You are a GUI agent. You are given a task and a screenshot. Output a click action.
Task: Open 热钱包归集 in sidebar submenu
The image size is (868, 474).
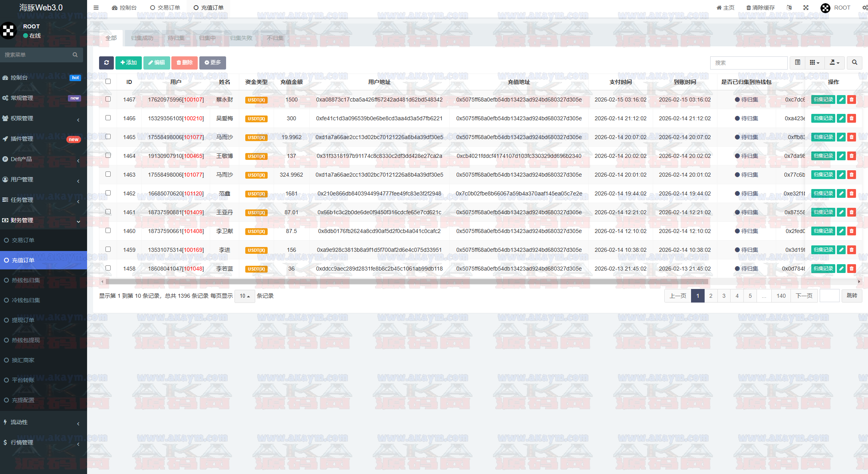[44, 280]
